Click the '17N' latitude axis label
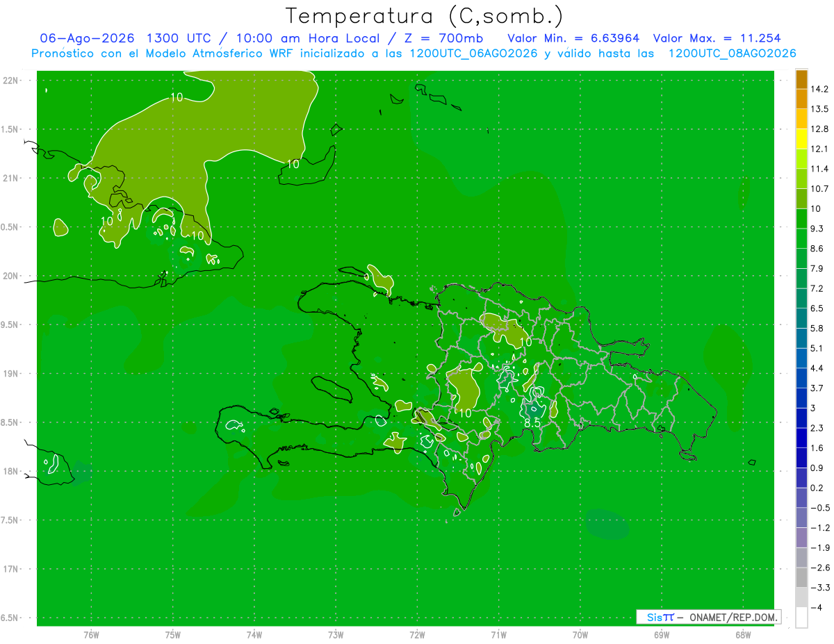Viewport: 834px width, 644px height. click(x=12, y=570)
